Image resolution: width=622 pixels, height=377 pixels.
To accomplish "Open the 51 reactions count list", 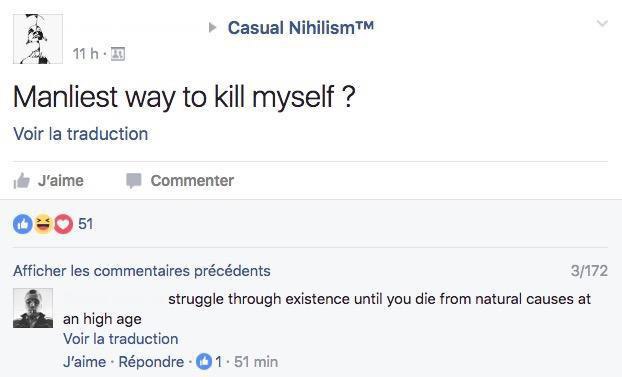I will click(x=86, y=224).
